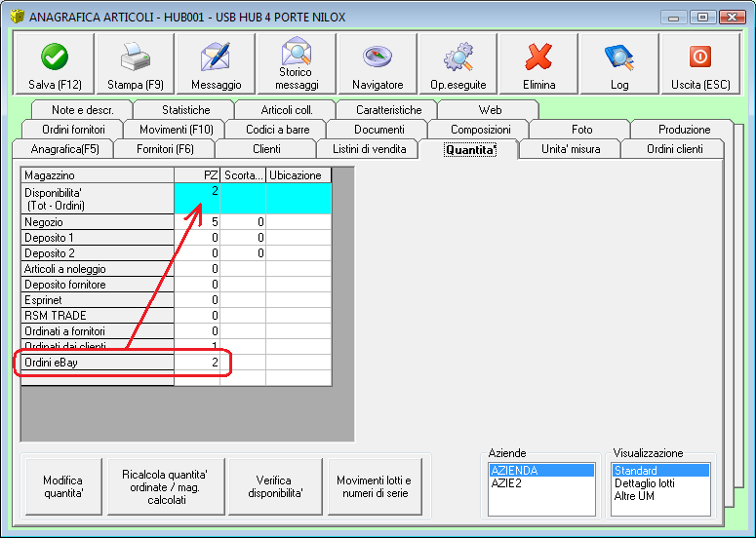Select Altre UM visualization option

[660, 496]
